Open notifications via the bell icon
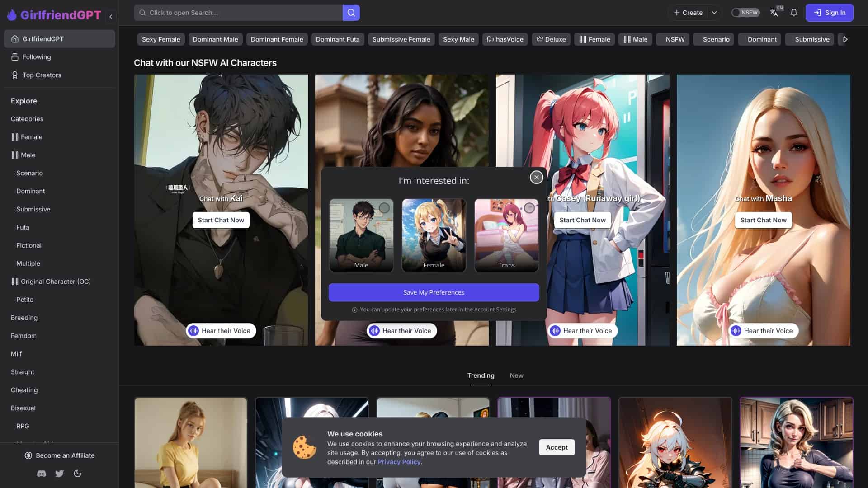 tap(793, 13)
